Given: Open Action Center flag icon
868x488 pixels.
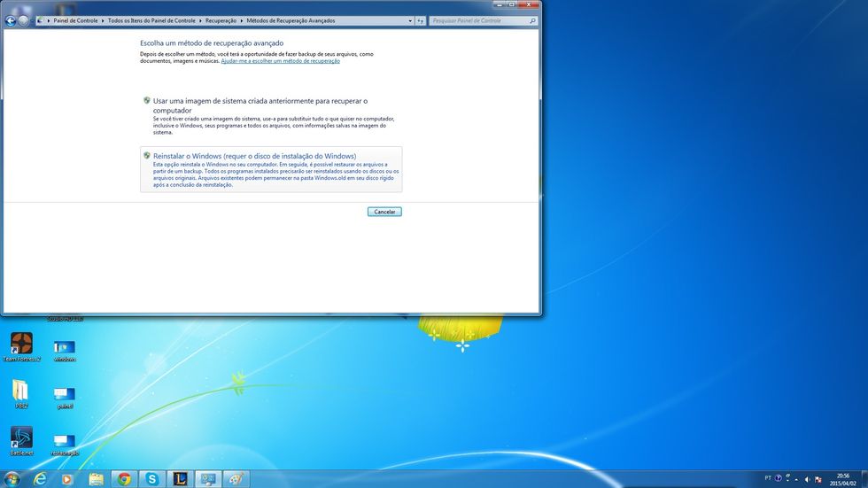Looking at the screenshot, I should [818, 480].
